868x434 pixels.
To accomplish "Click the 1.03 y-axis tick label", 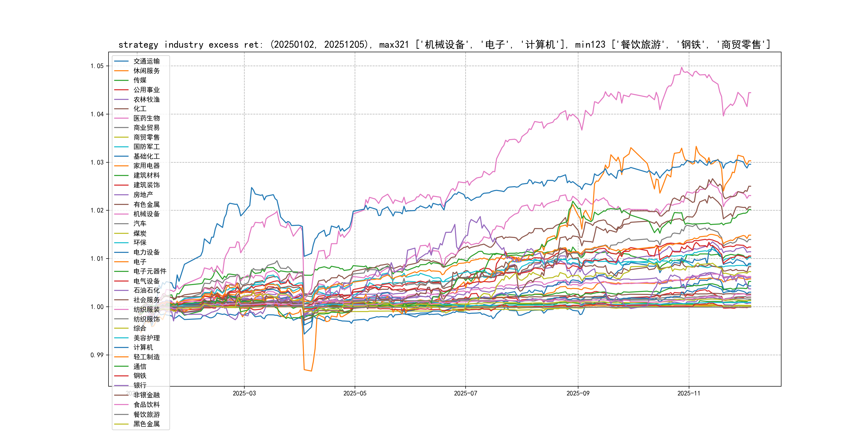I will point(97,162).
